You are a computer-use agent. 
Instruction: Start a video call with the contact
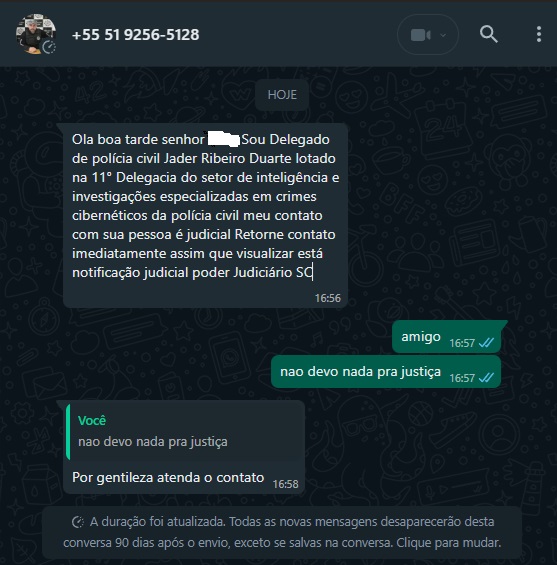[x=420, y=35]
